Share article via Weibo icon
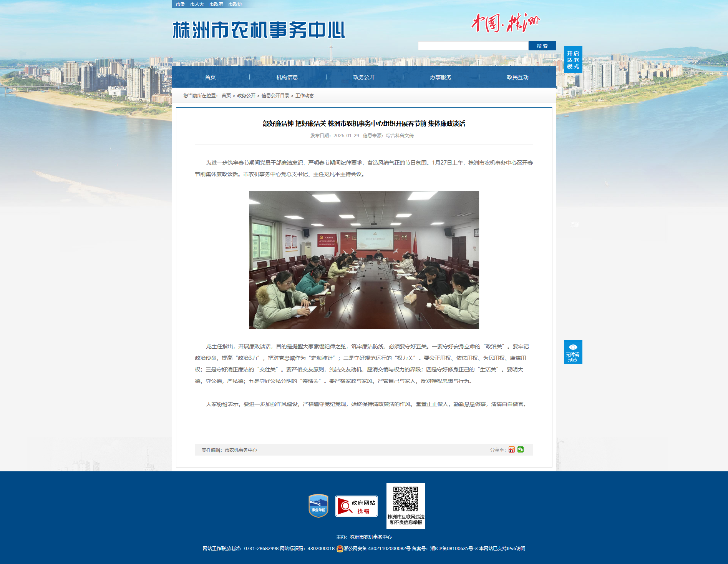The image size is (728, 564). click(511, 450)
